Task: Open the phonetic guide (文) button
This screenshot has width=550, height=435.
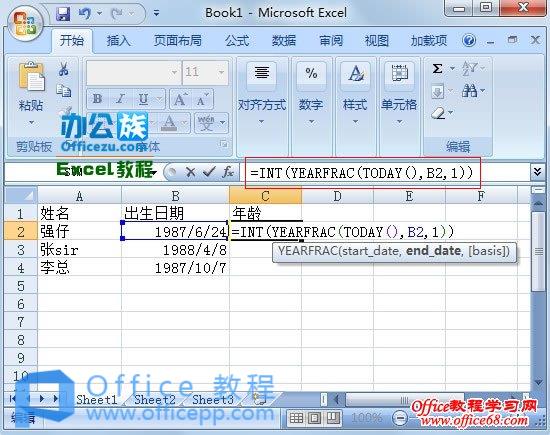Action: point(206,122)
